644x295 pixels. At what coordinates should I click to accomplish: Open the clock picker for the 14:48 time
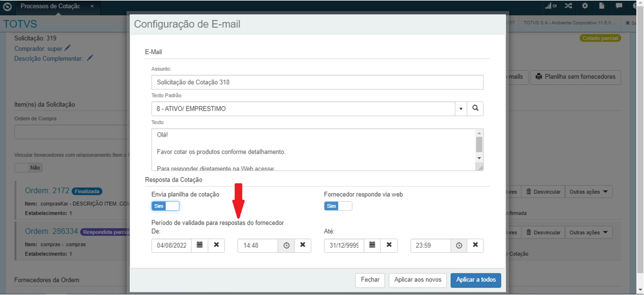click(286, 245)
